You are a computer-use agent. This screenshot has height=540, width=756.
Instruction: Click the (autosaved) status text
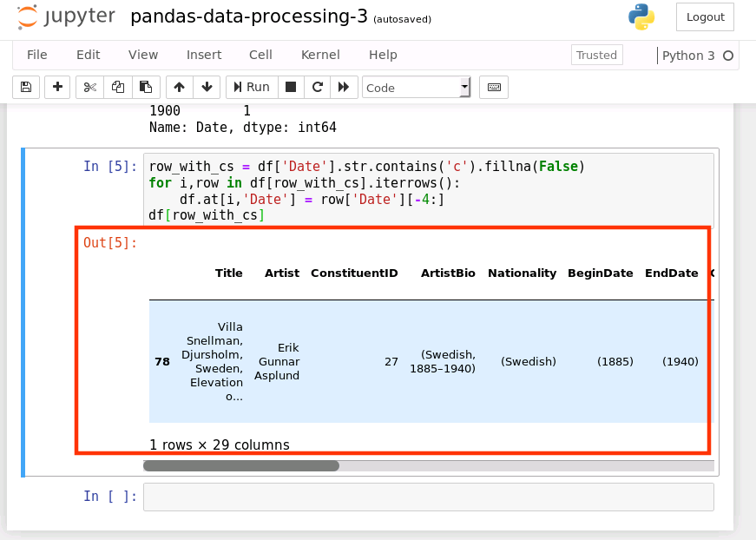coord(402,19)
